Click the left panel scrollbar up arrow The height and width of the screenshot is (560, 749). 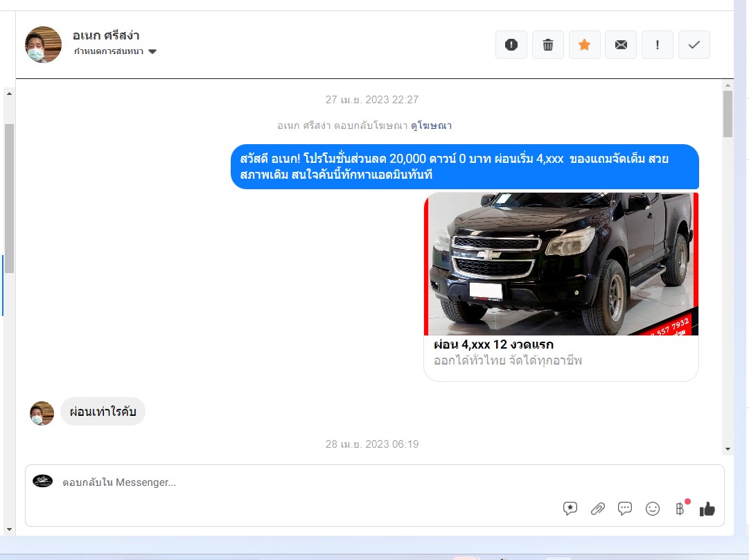pyautogui.click(x=9, y=94)
